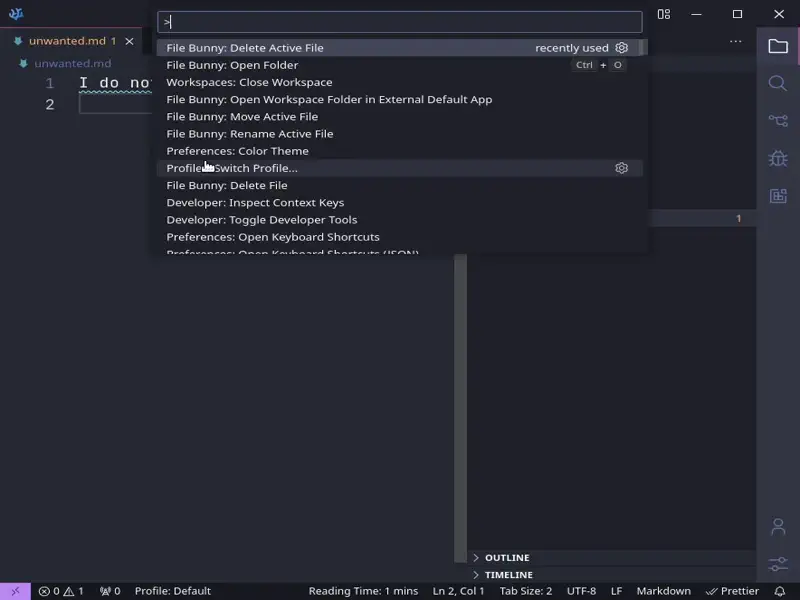Change Tab Size: 2 indentation setting
Screen dimensions: 800x600
pos(526,591)
